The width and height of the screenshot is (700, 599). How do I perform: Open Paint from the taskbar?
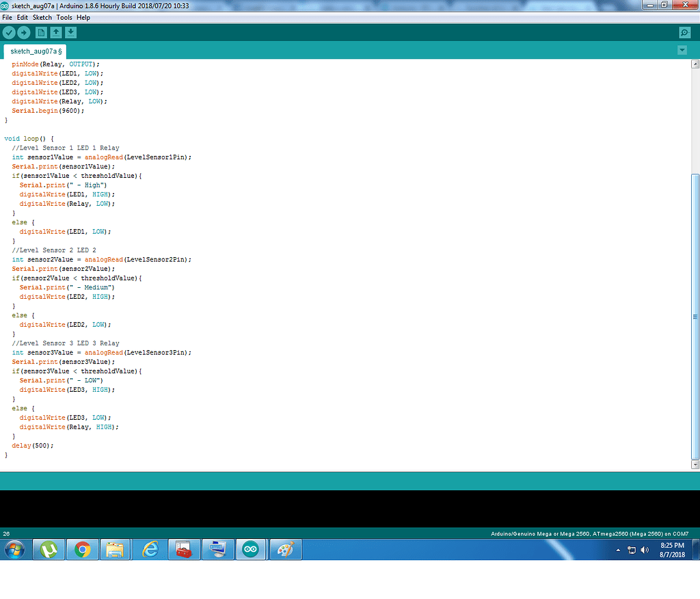286,549
